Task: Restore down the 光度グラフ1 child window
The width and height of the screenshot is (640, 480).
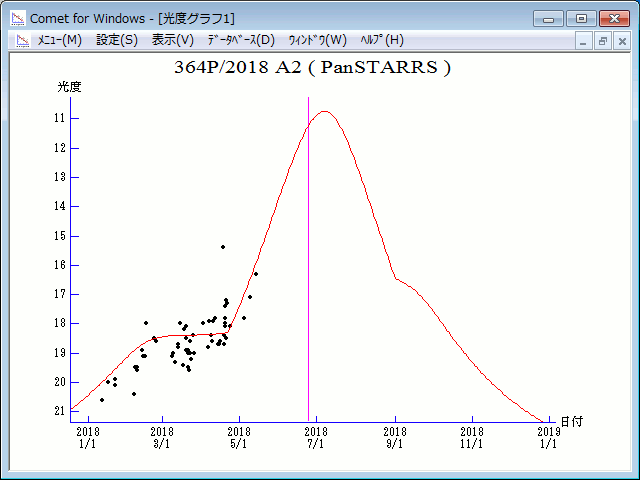Action: [x=603, y=41]
